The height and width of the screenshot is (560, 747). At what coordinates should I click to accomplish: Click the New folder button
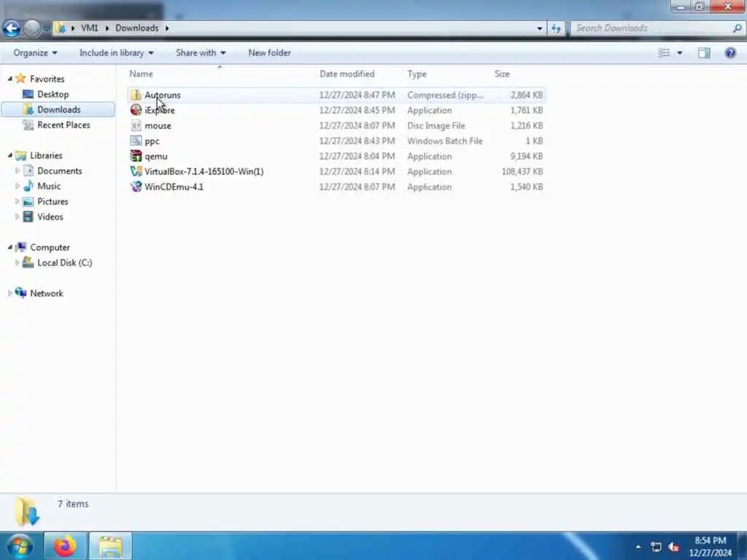pos(269,52)
